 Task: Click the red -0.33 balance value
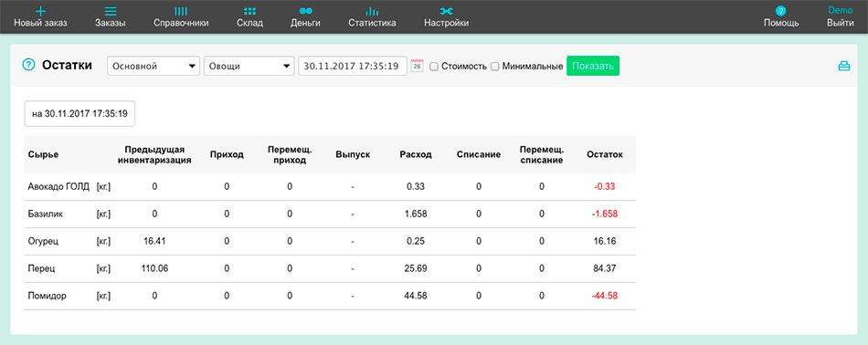605,187
